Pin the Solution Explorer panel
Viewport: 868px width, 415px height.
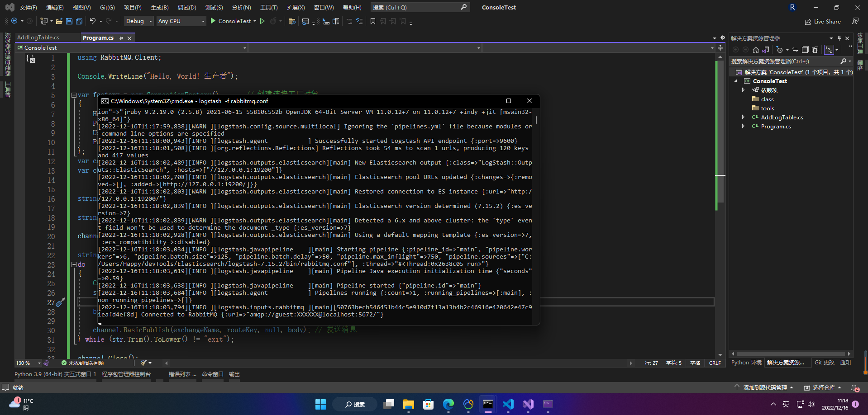pos(839,38)
